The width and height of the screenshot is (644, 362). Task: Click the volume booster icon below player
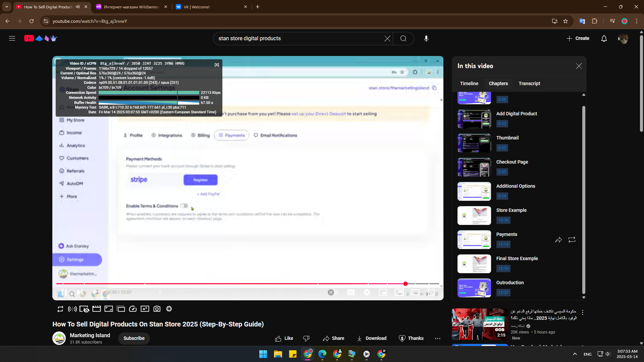72,309
